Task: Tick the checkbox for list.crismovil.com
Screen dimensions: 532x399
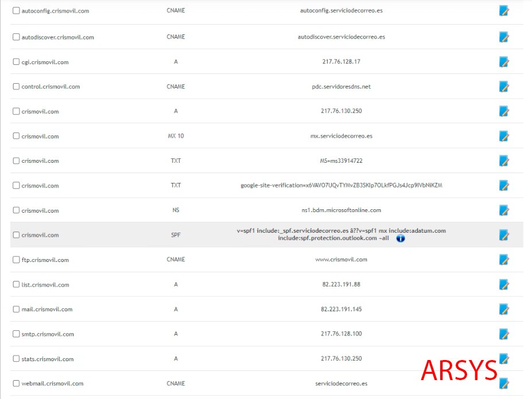Action: tap(16, 285)
